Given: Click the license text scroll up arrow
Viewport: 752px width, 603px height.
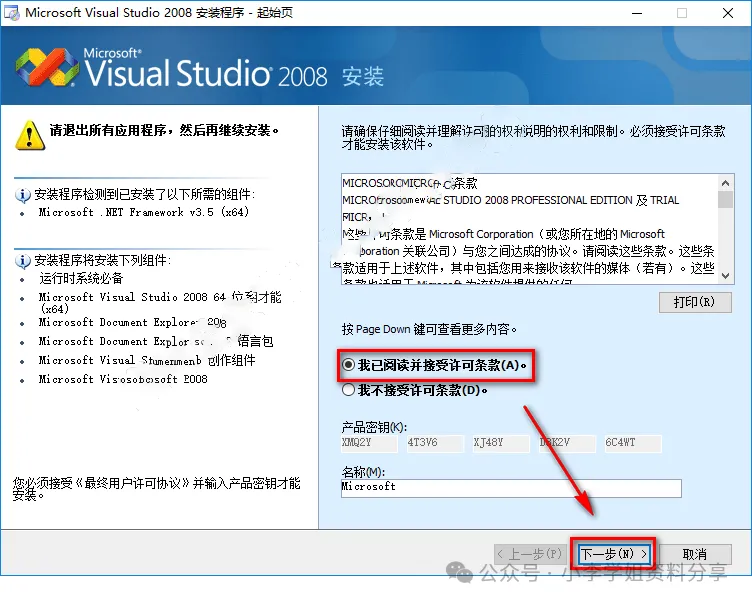Looking at the screenshot, I should (726, 183).
